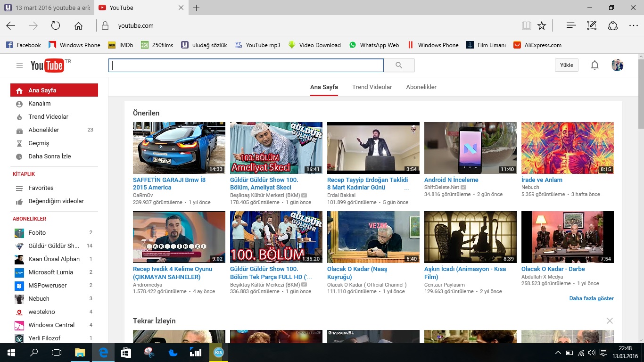The width and height of the screenshot is (644, 362).
Task: Open the Ameliyat Skeci video thumbnail
Action: point(276,148)
